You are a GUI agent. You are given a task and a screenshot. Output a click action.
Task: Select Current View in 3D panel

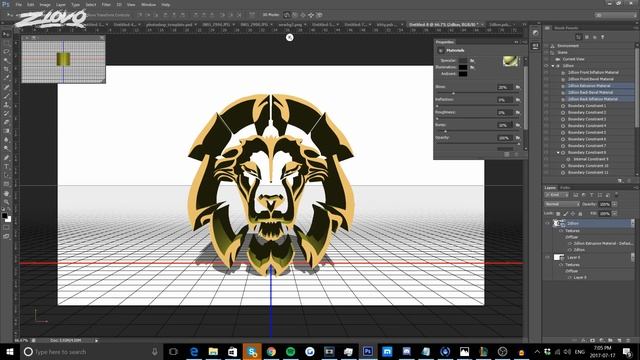click(573, 59)
